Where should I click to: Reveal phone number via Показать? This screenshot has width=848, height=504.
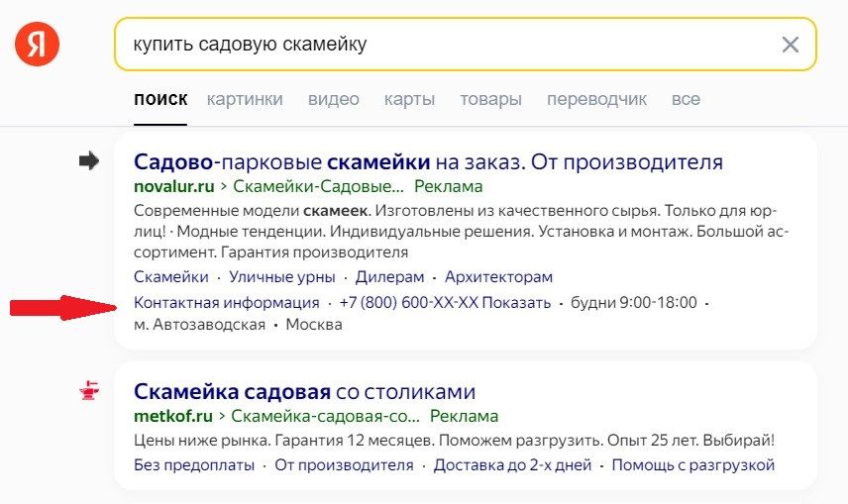click(x=517, y=302)
